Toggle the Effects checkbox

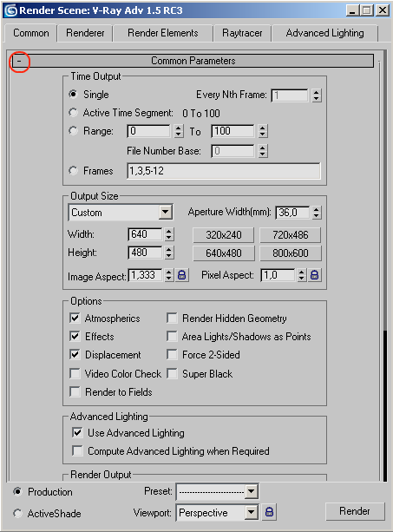coord(75,336)
